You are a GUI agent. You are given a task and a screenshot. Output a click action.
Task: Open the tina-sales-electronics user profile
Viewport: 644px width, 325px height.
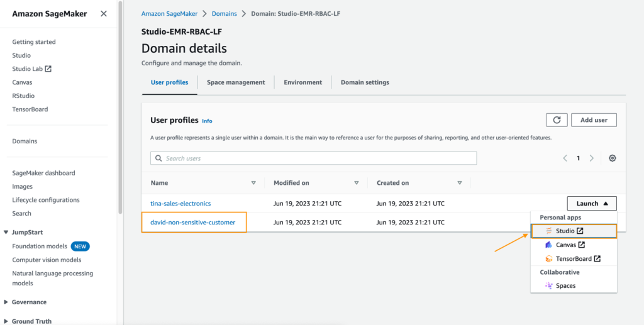click(x=180, y=203)
